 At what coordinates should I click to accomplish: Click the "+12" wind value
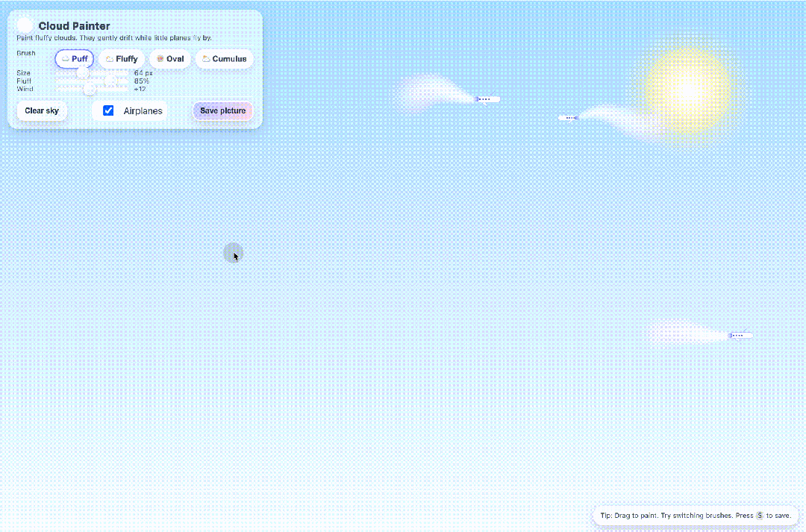coord(140,89)
